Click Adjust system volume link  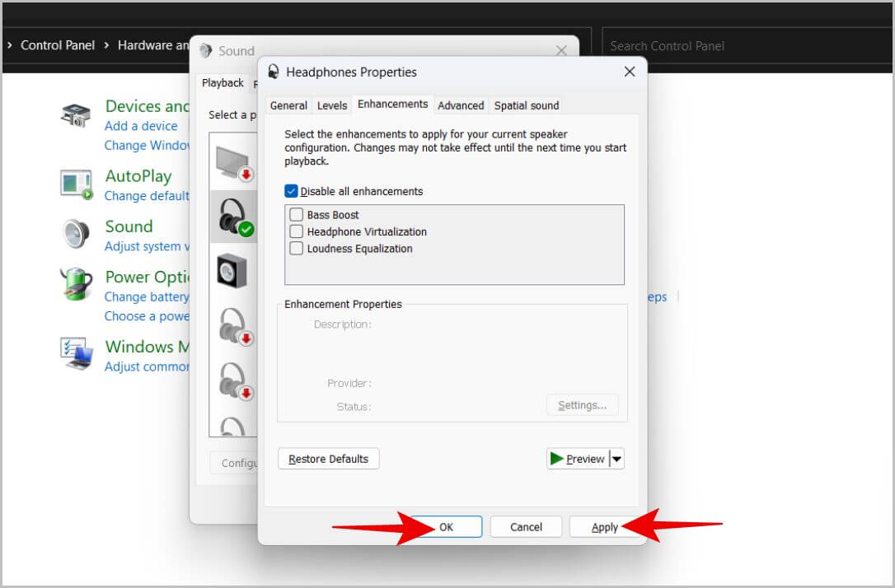[147, 246]
